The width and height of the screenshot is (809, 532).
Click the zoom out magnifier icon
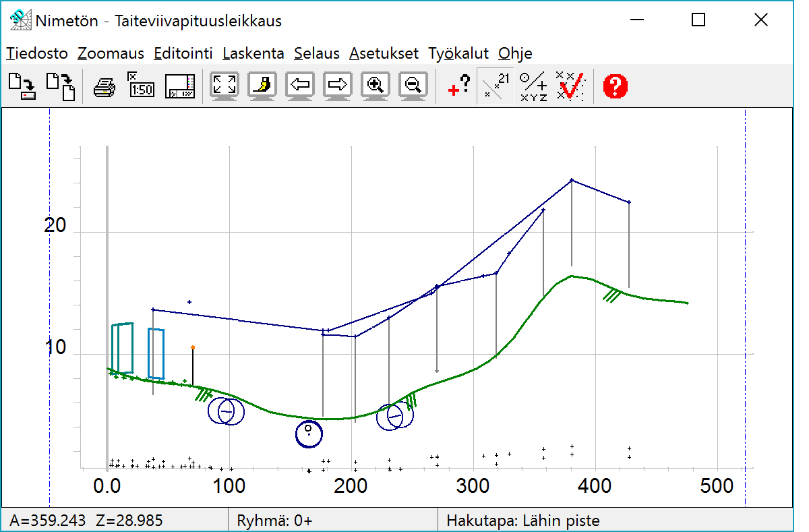tap(413, 86)
